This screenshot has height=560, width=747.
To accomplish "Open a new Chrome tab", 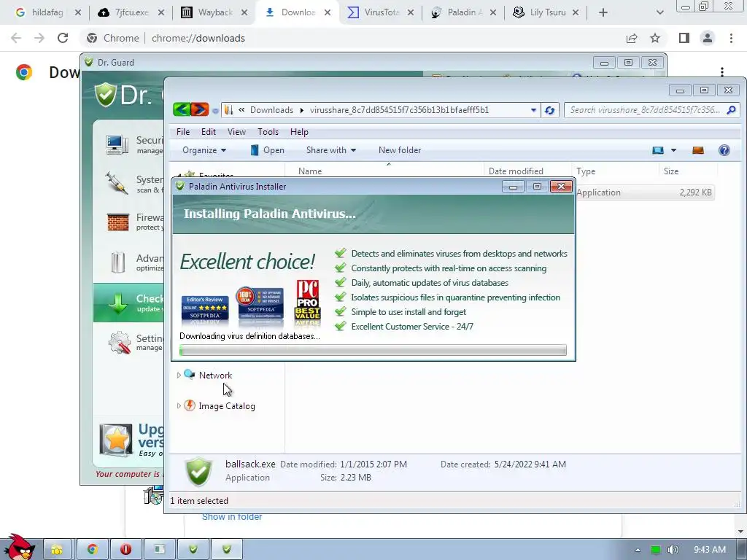I will [603, 12].
